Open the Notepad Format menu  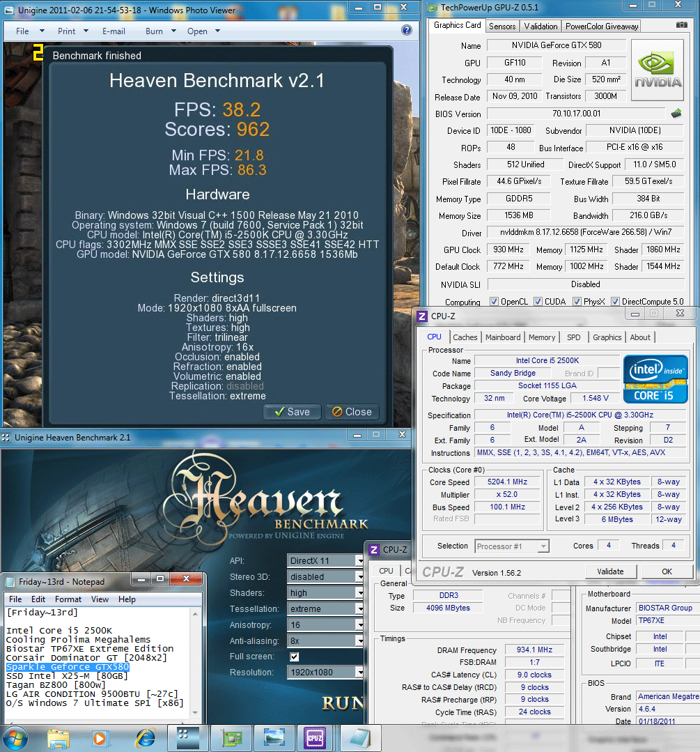[x=68, y=599]
